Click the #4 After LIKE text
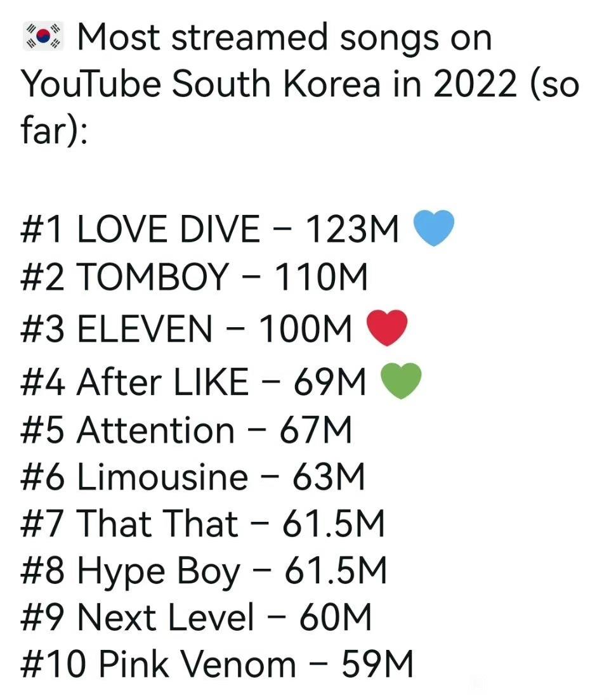The width and height of the screenshot is (609, 700). pos(193,382)
